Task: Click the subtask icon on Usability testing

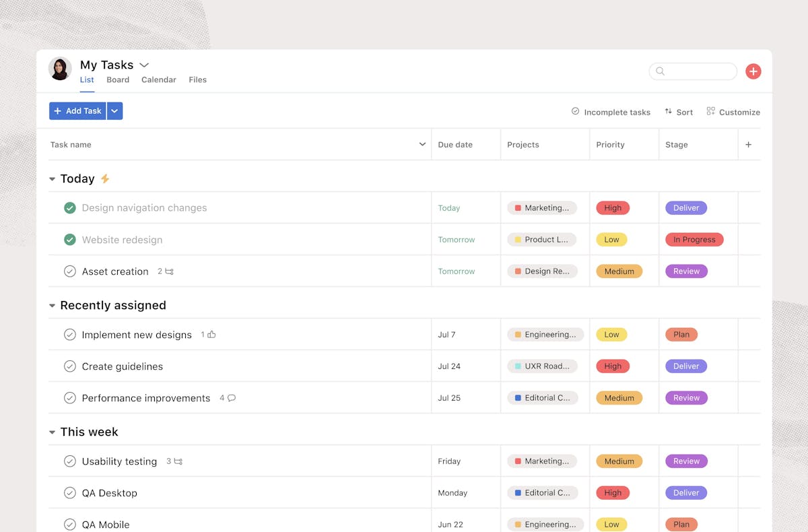Action: 178,461
